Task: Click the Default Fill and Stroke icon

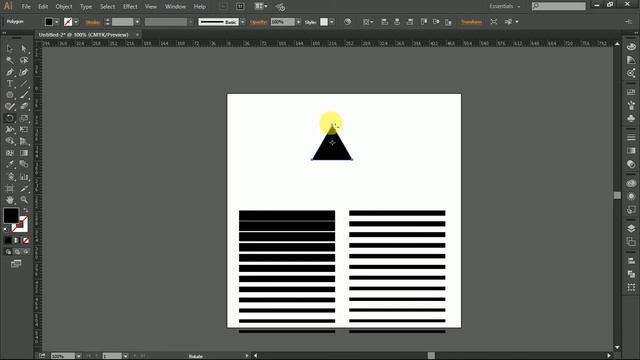Action: pos(6,229)
